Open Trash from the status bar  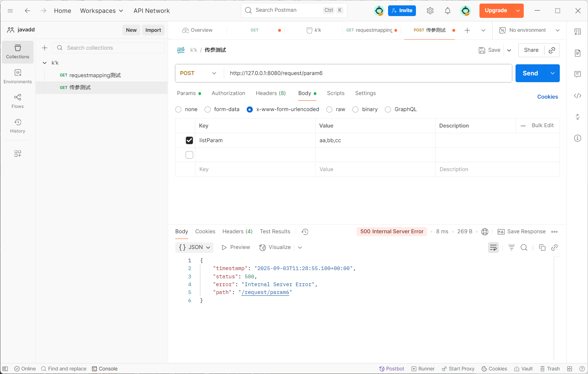click(x=550, y=369)
